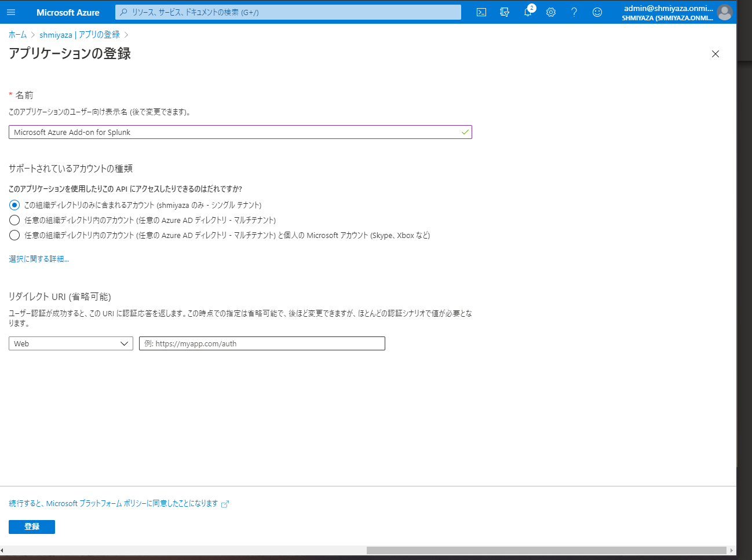Click the redirect URI input field
The width and height of the screenshot is (752, 560).
click(x=262, y=343)
